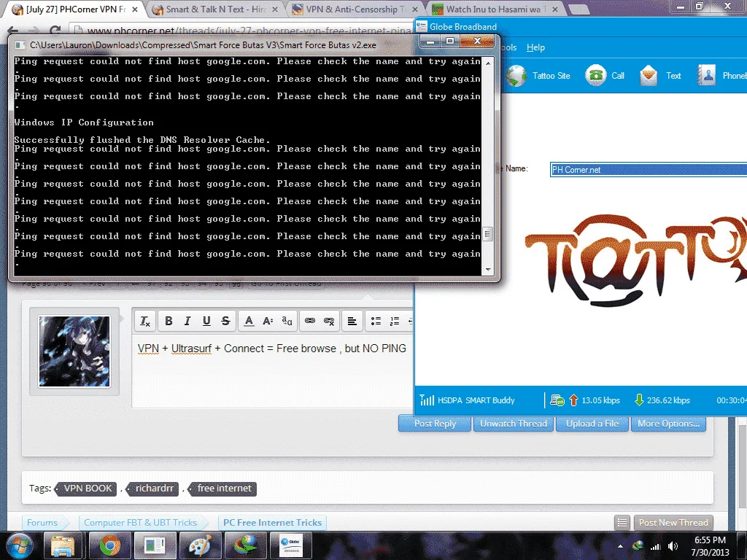Switch to PHCorner VPN browser tab
This screenshot has width=747, height=560.
point(75,9)
